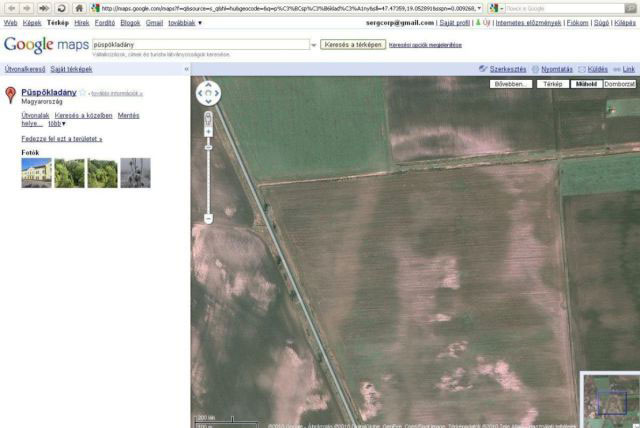Select the Műhold satellite view
Viewport: 640px width, 428px height.
(586, 84)
